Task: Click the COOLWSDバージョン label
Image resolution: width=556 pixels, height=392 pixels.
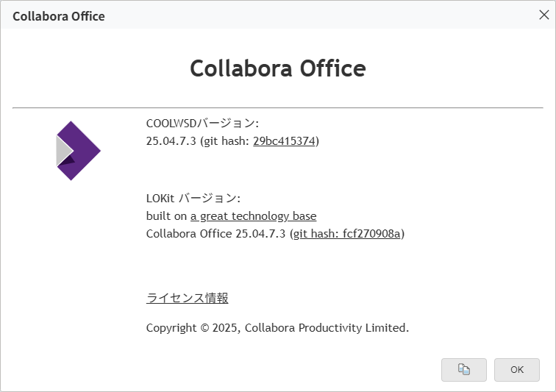Action: (202, 123)
